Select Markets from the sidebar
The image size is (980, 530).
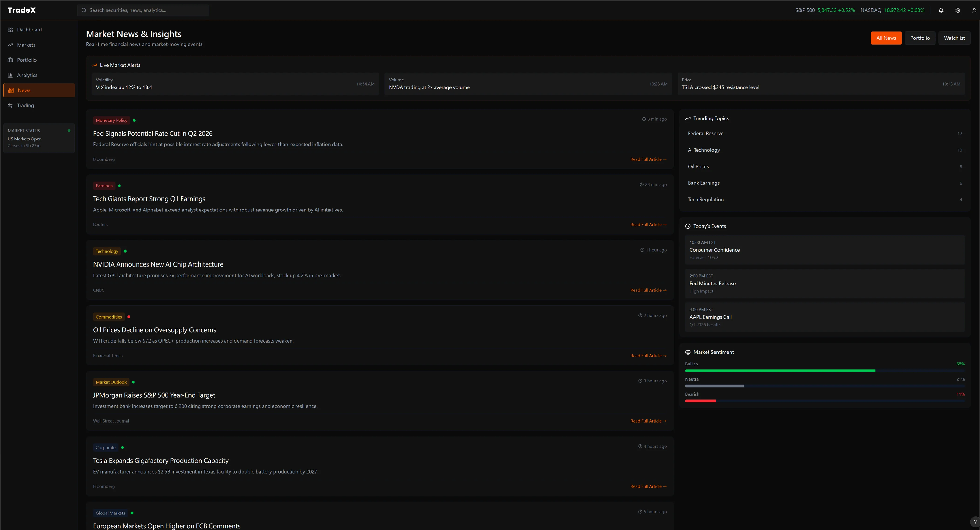click(x=27, y=45)
